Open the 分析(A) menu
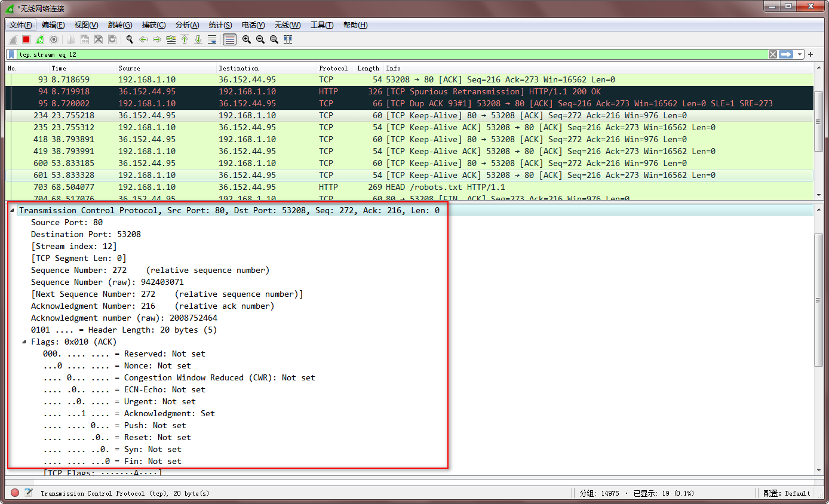This screenshot has height=504, width=829. 187,25
